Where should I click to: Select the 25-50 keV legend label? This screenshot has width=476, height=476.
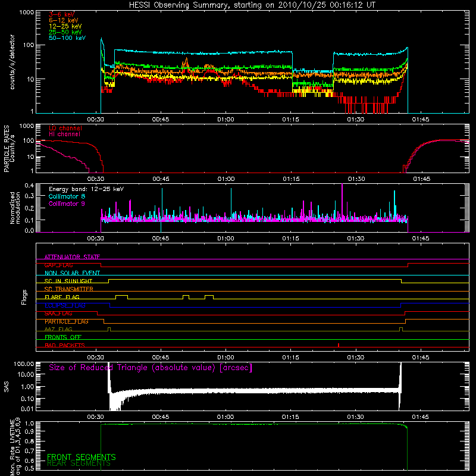(65, 32)
